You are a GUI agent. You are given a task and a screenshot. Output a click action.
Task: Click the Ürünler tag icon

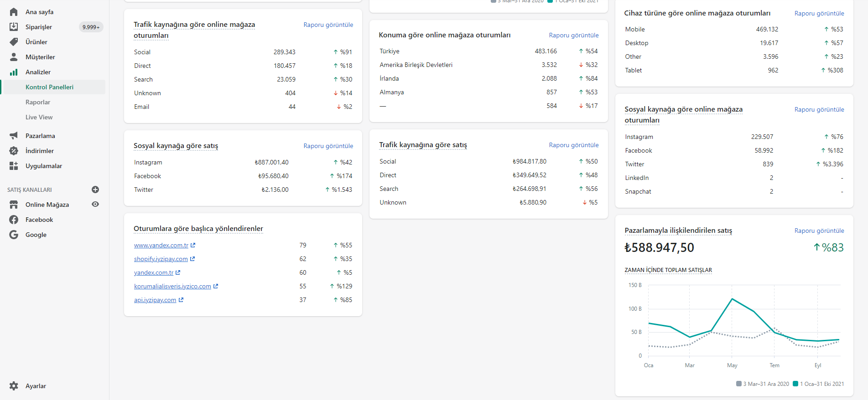14,42
